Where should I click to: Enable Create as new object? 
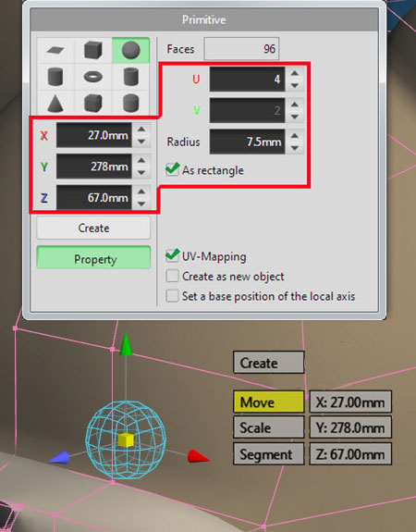coord(172,276)
